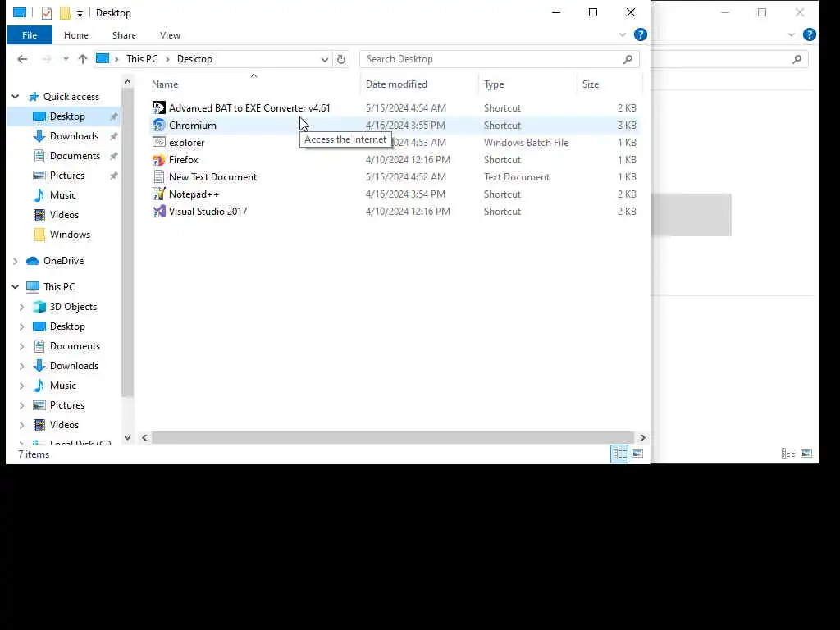Sort files by the Name column header
This screenshot has width=840, height=630.
click(x=253, y=84)
